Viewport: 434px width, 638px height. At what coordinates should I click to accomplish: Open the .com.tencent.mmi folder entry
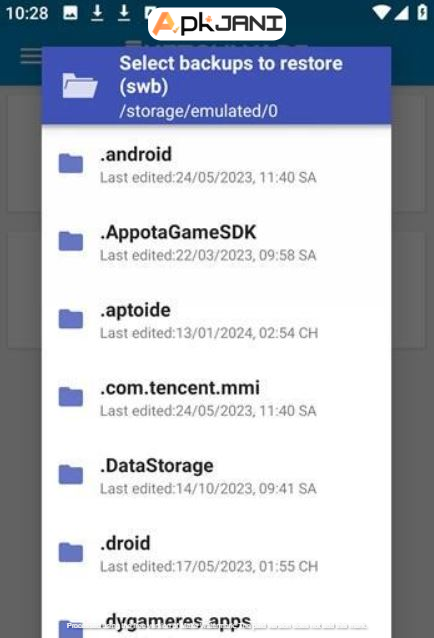(x=216, y=398)
